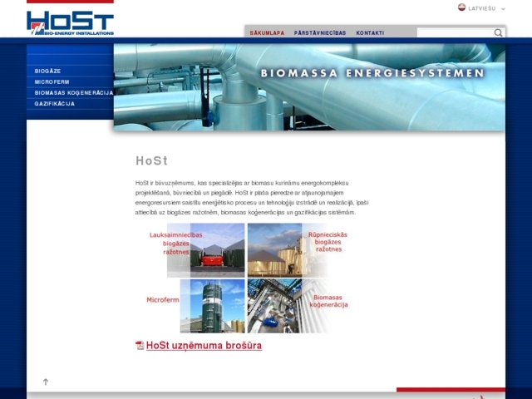The image size is (532, 399).
Task: Click the Biomasas koģenerācija image label
Action: (329, 301)
